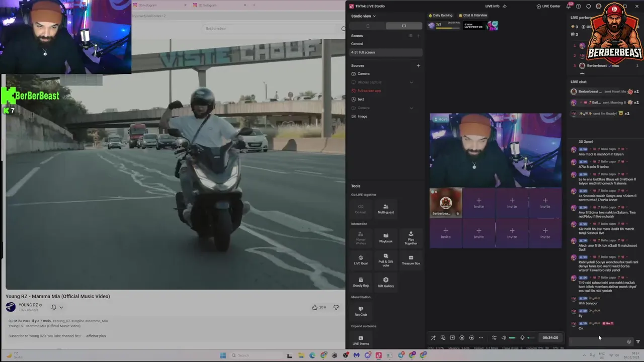Open the settings gear in LIVE Studio header

click(589, 6)
